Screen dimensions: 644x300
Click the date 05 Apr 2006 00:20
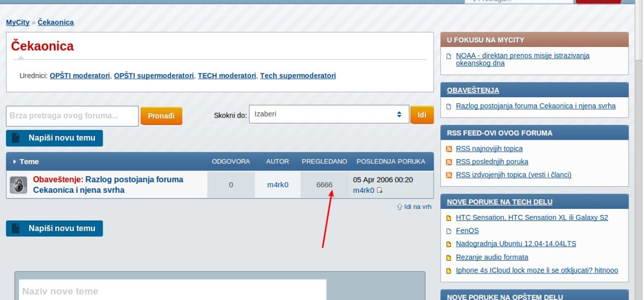point(383,180)
